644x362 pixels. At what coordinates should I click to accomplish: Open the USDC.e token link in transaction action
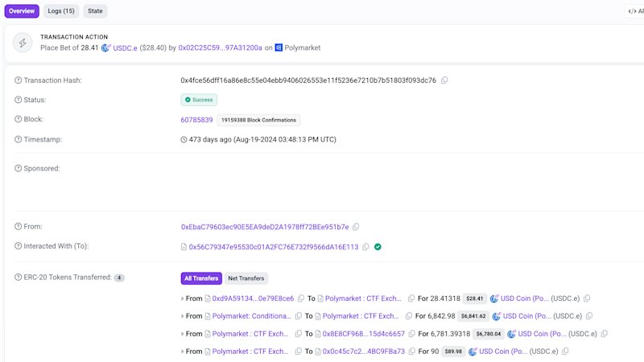[x=125, y=48]
